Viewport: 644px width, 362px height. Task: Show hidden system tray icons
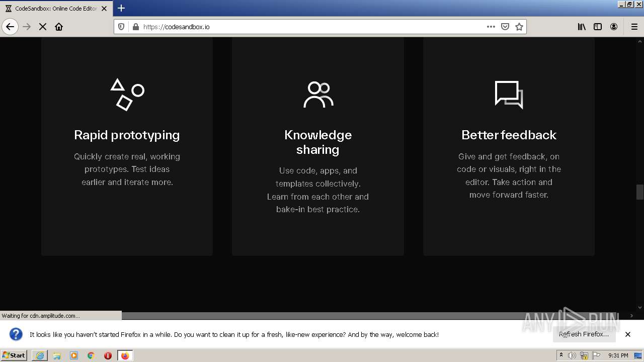tap(561, 355)
